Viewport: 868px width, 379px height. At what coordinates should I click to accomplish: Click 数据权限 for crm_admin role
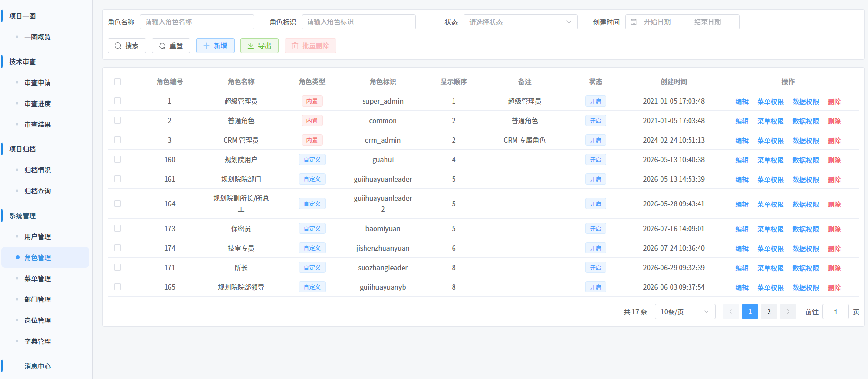point(806,141)
